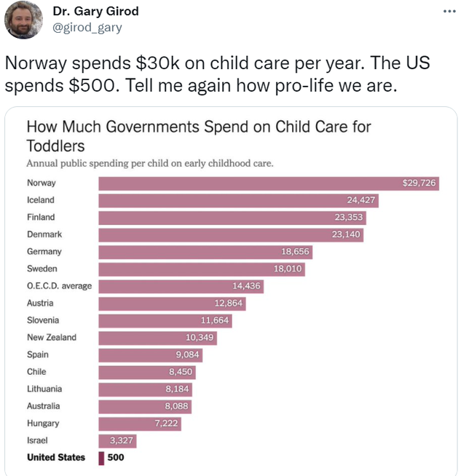
Task: Open the three-dot more options menu
Action: coord(449,12)
